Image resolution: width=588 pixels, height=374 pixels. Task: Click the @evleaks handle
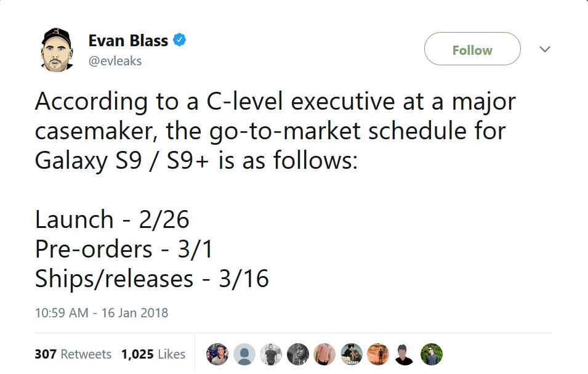pos(115,61)
